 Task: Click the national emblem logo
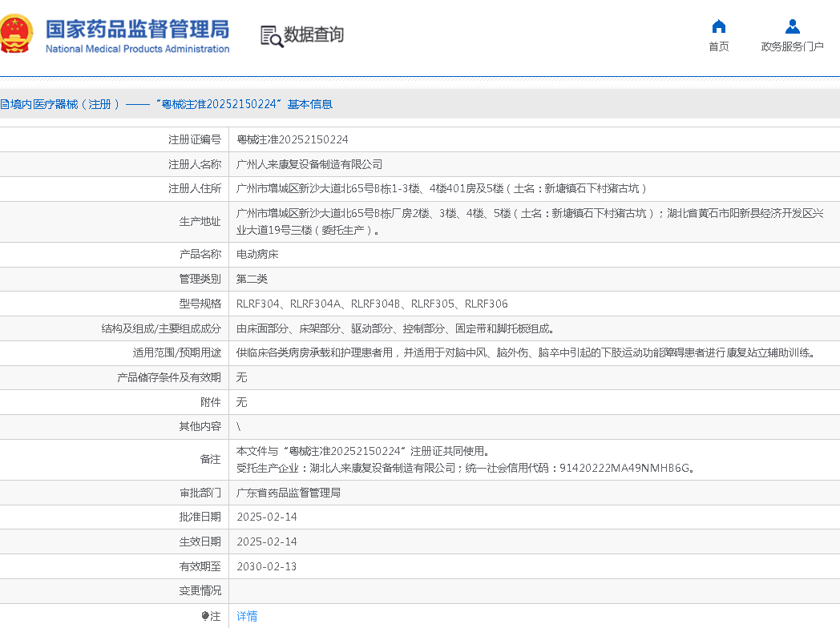(17, 34)
